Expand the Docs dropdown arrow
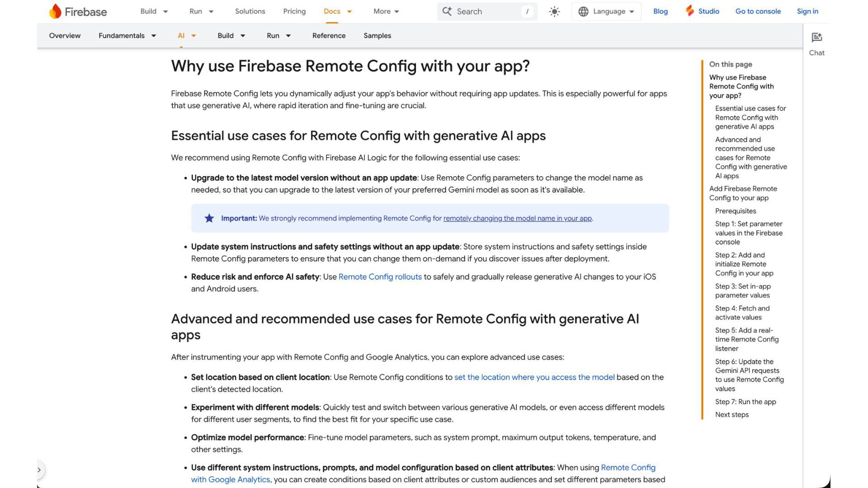 pos(349,12)
